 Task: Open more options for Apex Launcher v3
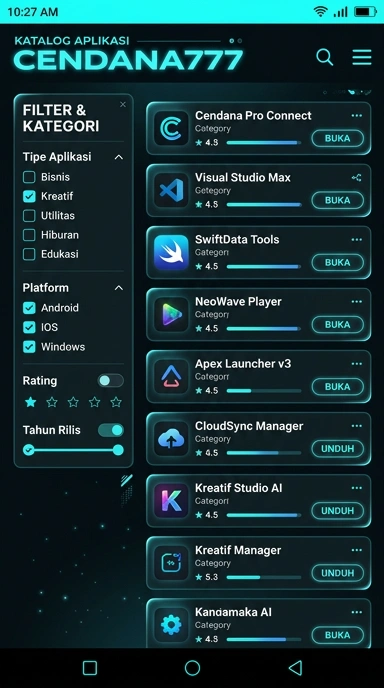(357, 364)
